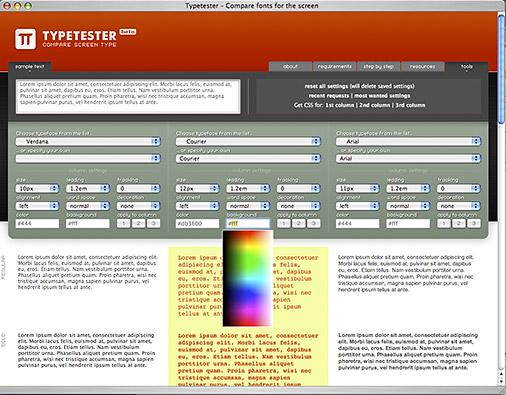Viewport: 506px width, 395px height.
Task: Open third column tracking dropdown
Action: (459, 188)
